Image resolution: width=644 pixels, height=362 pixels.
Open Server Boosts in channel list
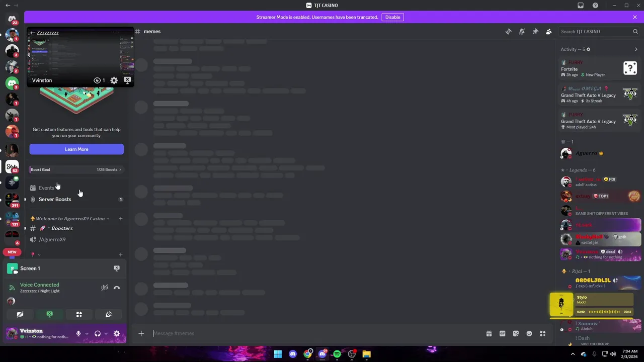click(x=75, y=200)
